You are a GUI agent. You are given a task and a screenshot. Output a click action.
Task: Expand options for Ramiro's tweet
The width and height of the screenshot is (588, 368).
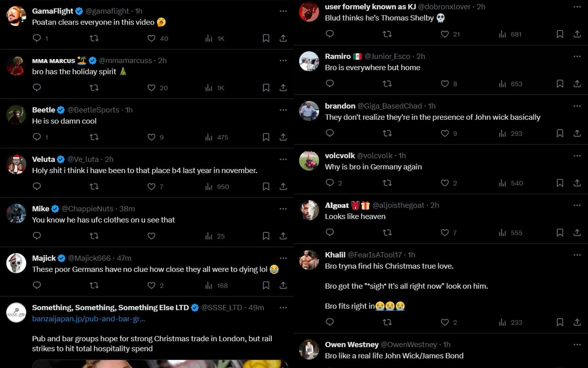577,56
